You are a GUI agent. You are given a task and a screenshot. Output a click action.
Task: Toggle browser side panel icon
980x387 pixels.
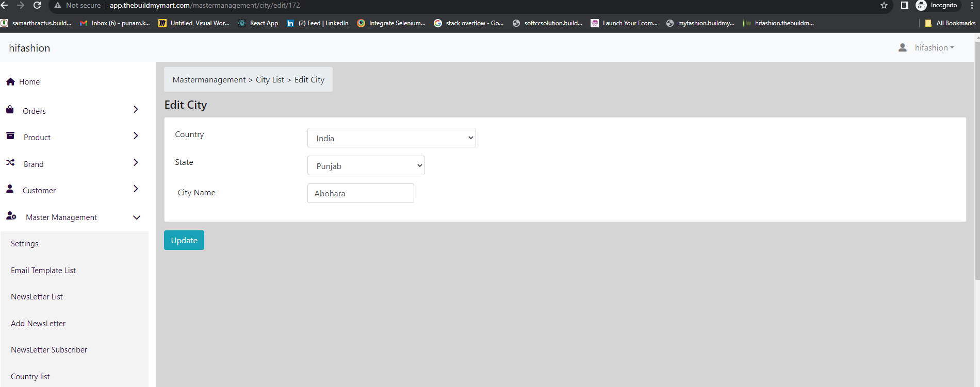tap(904, 5)
